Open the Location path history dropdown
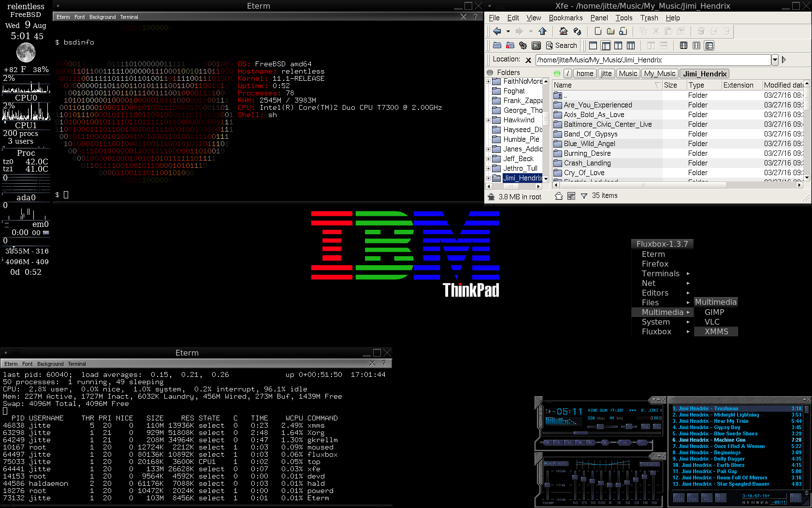The width and height of the screenshot is (812, 508). point(775,60)
